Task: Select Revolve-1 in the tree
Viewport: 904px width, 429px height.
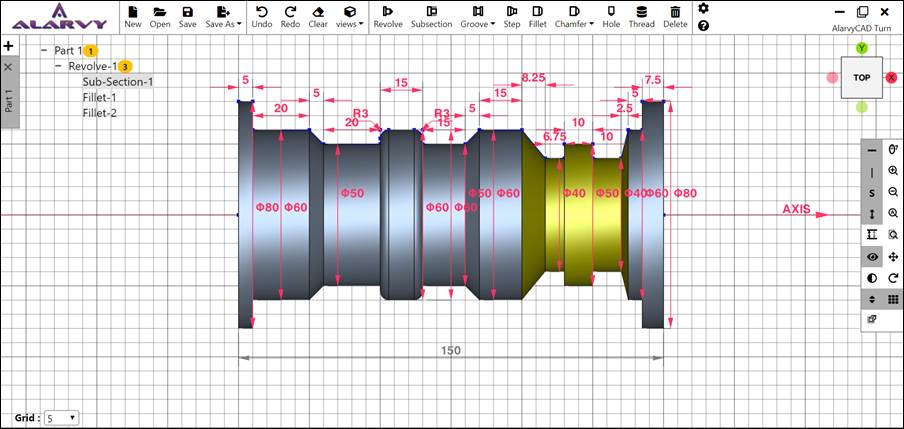Action: click(93, 66)
